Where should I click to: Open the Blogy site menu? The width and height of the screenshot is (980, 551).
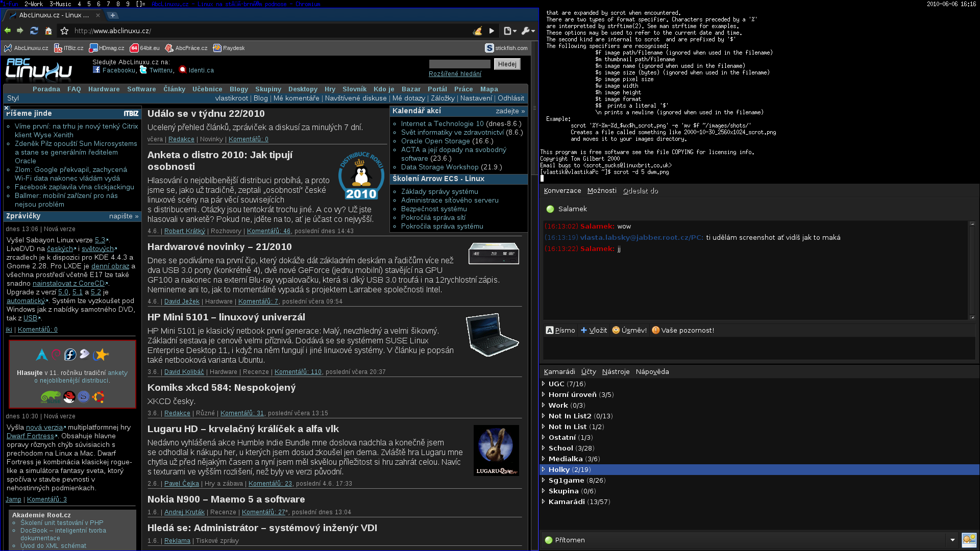(239, 89)
